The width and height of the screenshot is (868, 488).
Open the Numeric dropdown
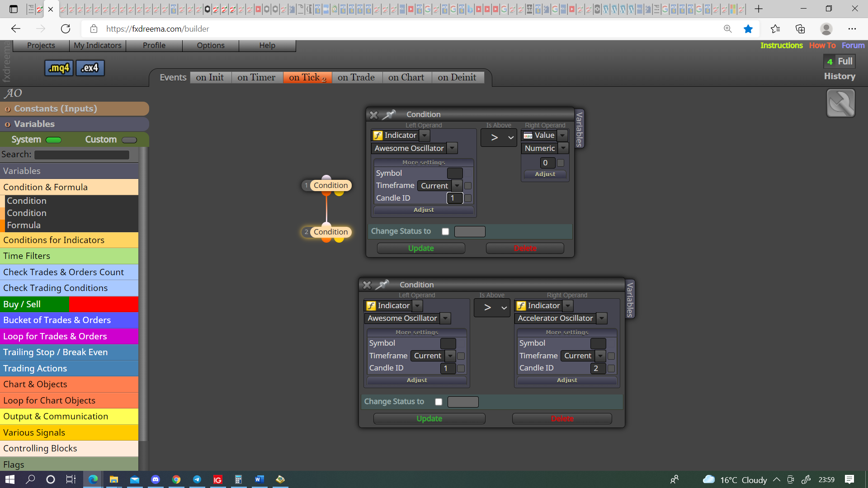[x=563, y=148]
